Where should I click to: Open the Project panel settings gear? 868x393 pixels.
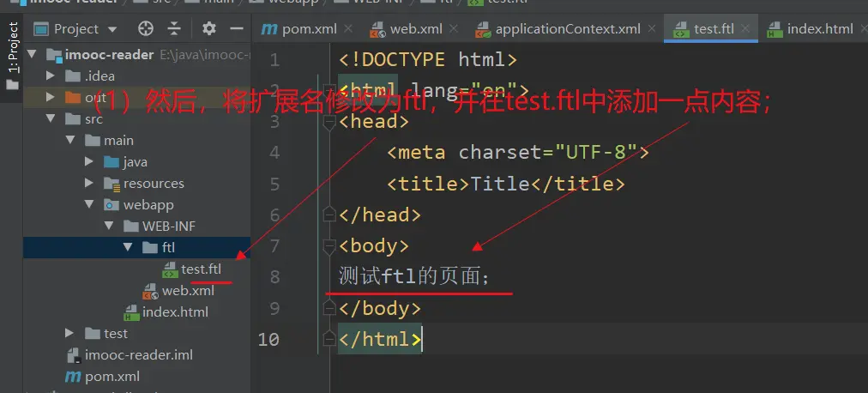[x=208, y=28]
